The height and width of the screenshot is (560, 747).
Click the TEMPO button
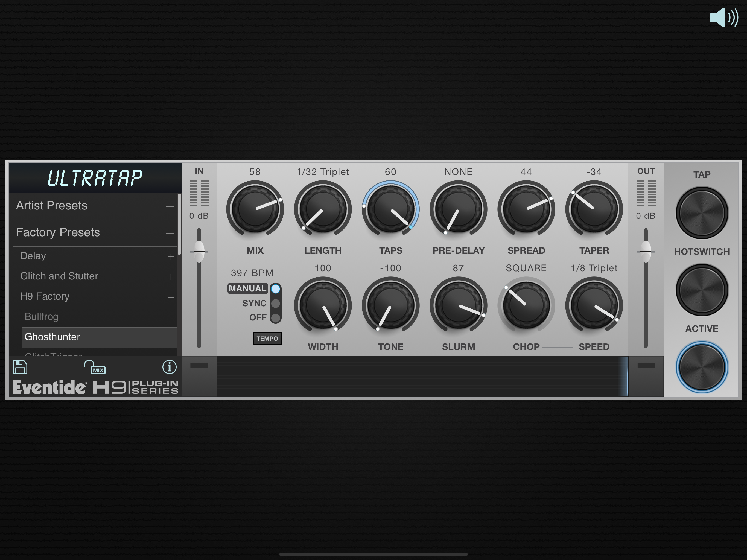[267, 339]
